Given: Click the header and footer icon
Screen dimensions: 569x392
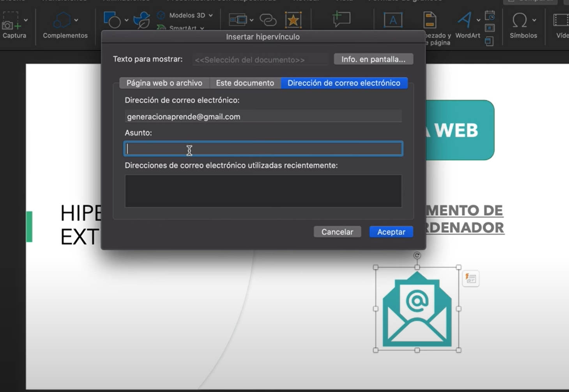Looking at the screenshot, I should (x=430, y=20).
